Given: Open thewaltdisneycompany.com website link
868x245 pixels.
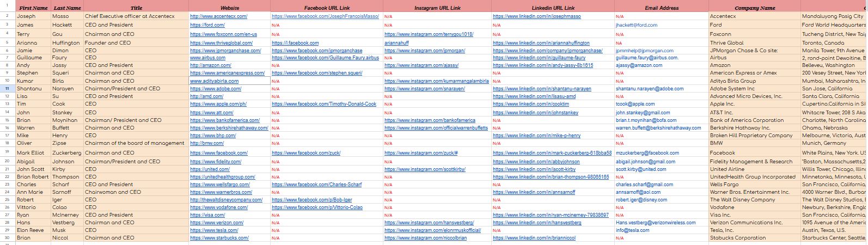Looking at the screenshot, I should click(226, 200).
